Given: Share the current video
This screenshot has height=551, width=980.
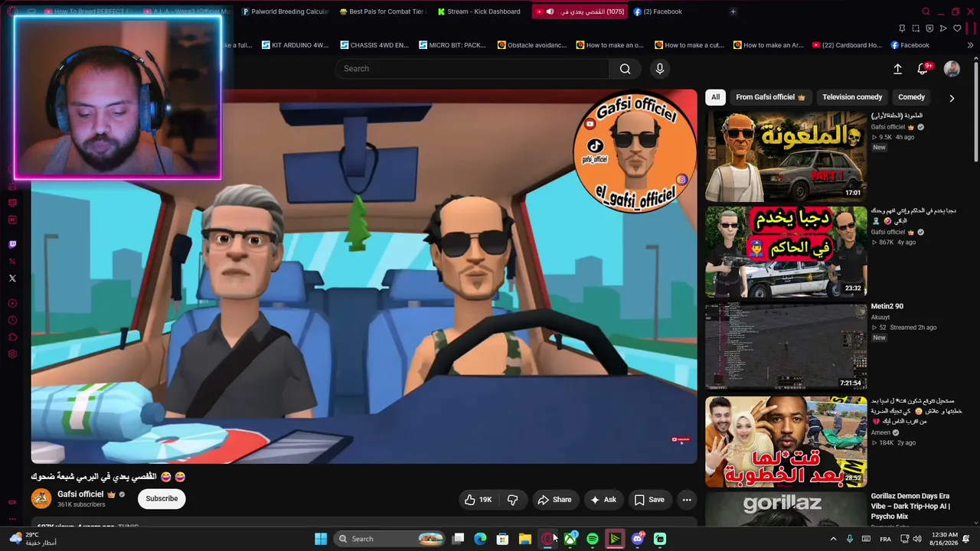Looking at the screenshot, I should (x=554, y=500).
